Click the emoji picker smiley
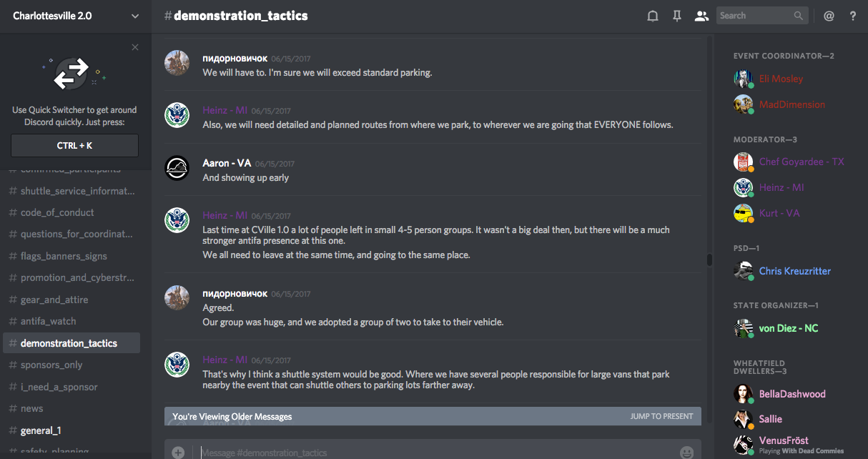Screen dimensions: 868x459 (x=686, y=452)
